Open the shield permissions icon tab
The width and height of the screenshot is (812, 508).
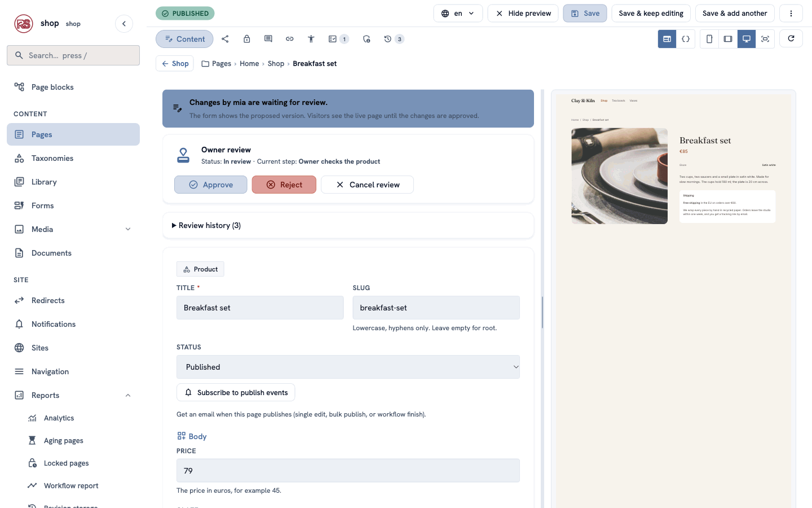click(367, 39)
